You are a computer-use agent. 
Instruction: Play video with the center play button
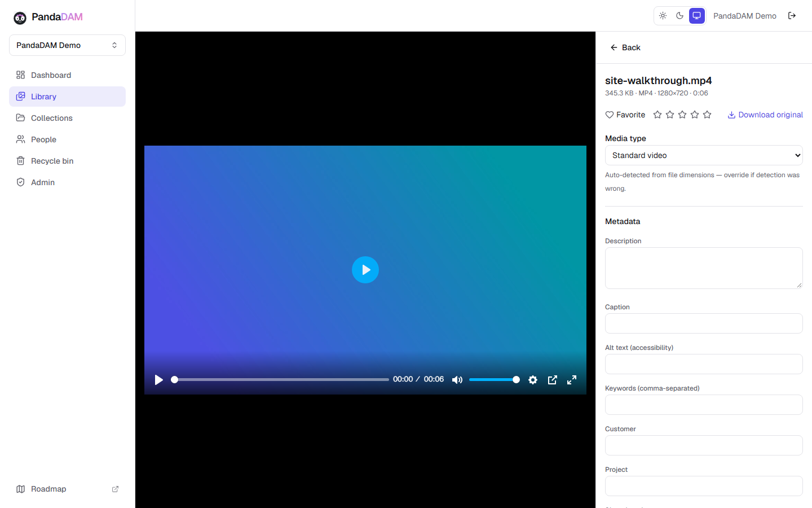pos(365,270)
